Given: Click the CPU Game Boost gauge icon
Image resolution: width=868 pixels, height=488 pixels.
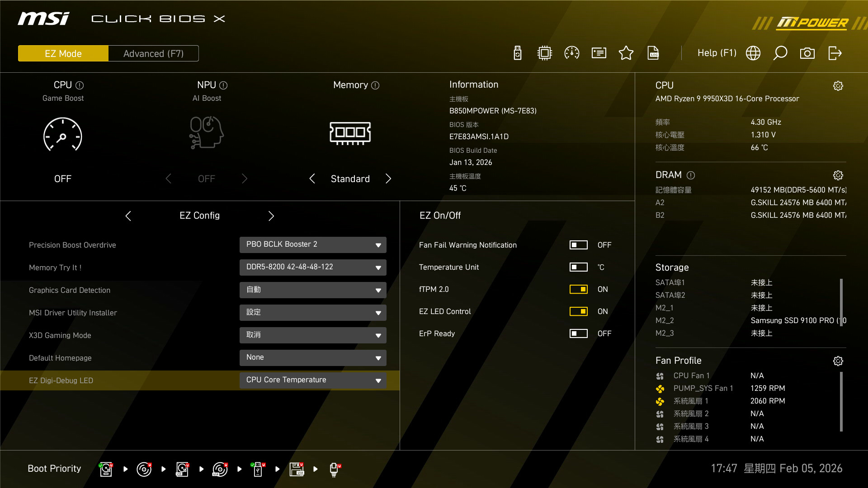Looking at the screenshot, I should coord(62,135).
